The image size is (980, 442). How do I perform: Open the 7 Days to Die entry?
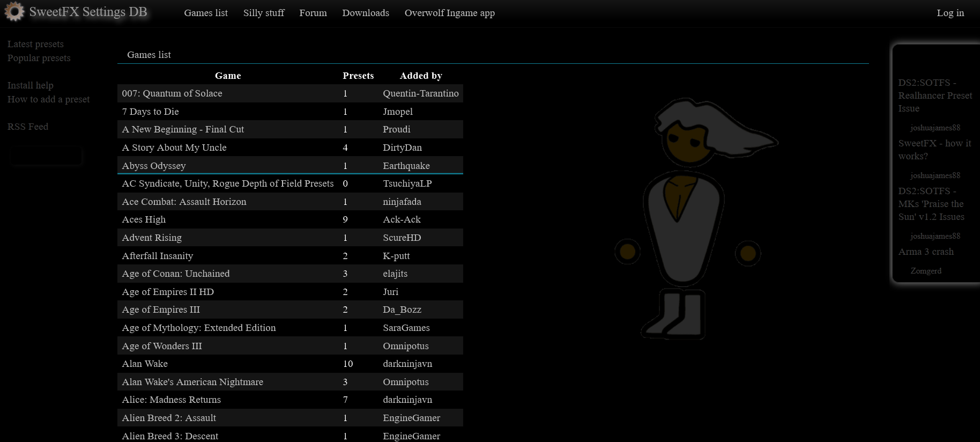[x=151, y=112]
